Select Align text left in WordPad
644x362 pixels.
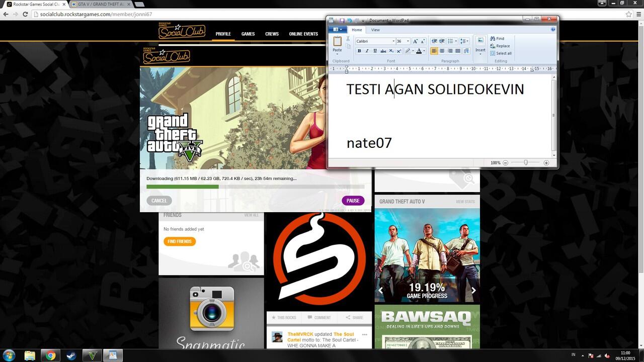[x=434, y=51]
